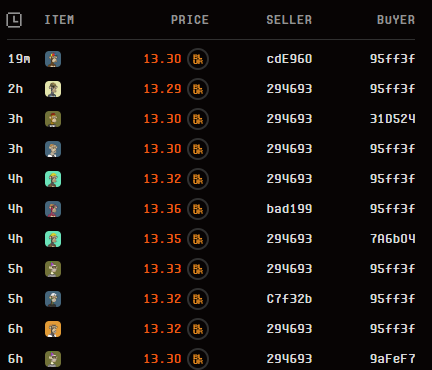Viewport: 432px width, 370px height.
Task: Click the Blur coin icon beside the 13.36 price
Action: pyautogui.click(x=198, y=209)
